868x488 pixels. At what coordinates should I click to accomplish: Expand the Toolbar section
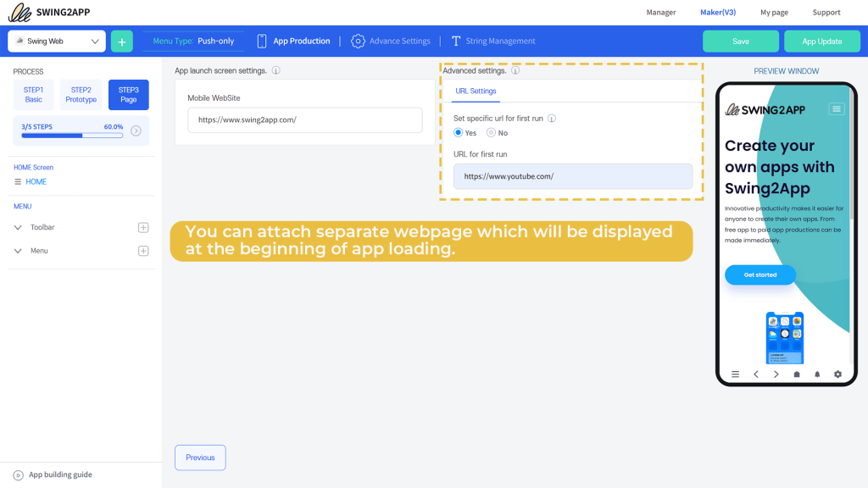click(18, 227)
